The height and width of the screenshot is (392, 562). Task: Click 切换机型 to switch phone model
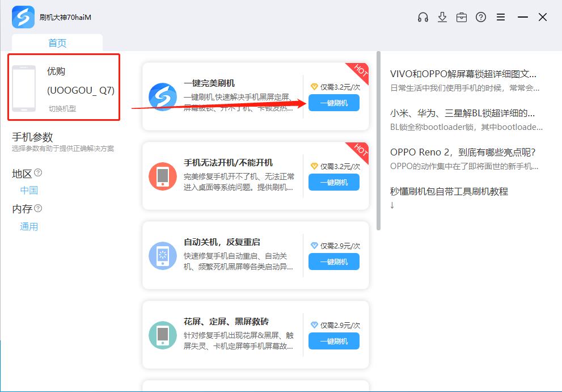click(x=62, y=109)
